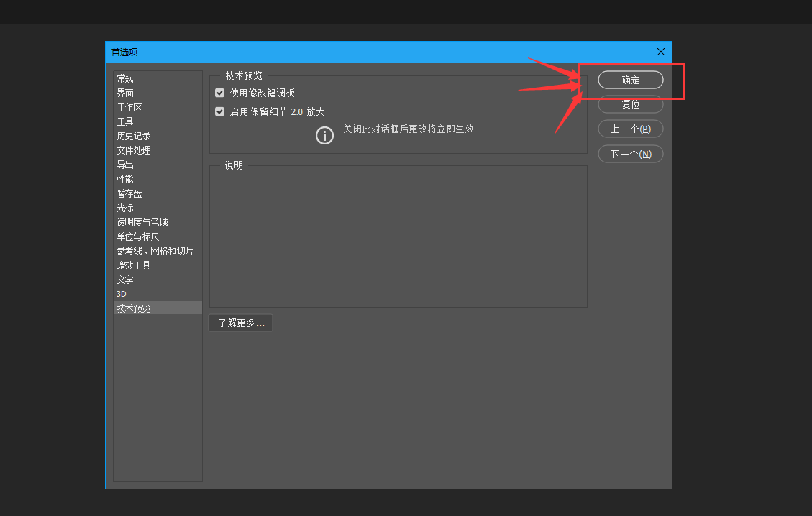812x516 pixels.
Task: Go to 文件处理 preferences
Action: pyautogui.click(x=158, y=150)
